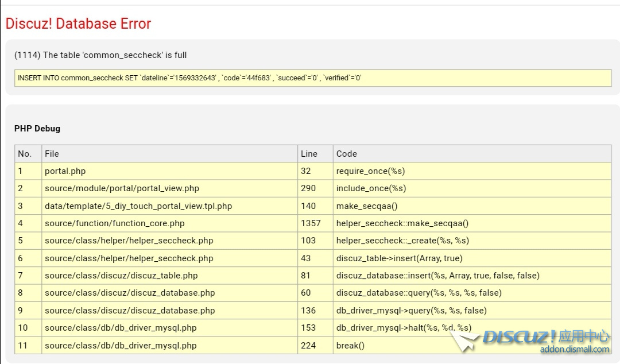Click the helper_seccheck::_create(%s, %s) code cell

(402, 241)
